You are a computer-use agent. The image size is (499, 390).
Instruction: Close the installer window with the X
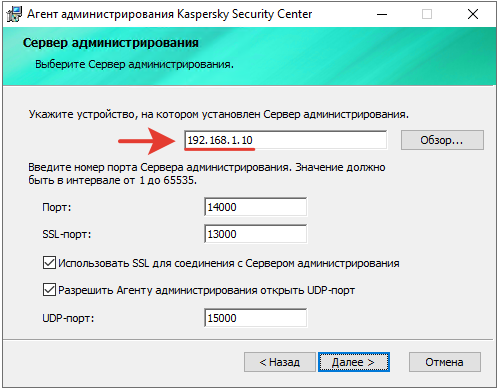click(473, 14)
